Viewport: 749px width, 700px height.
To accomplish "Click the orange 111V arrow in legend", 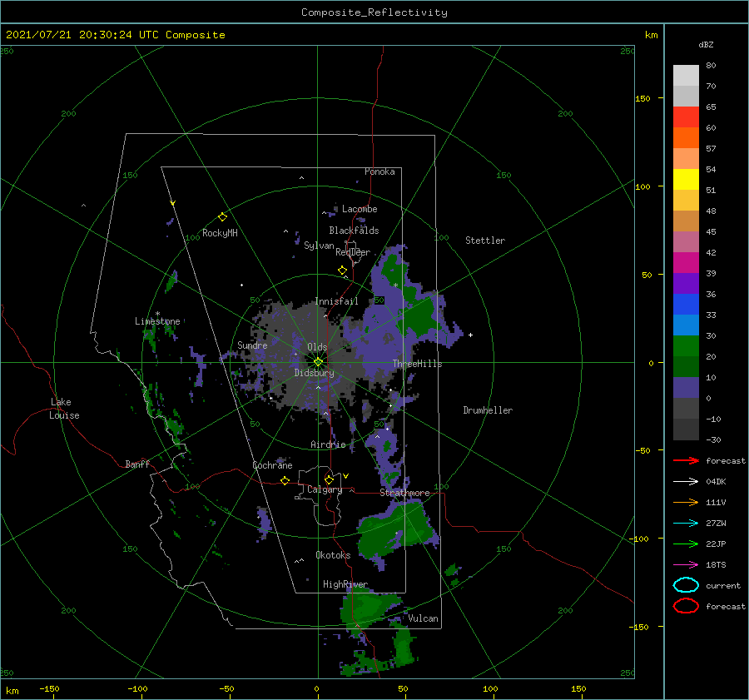I will tap(686, 502).
